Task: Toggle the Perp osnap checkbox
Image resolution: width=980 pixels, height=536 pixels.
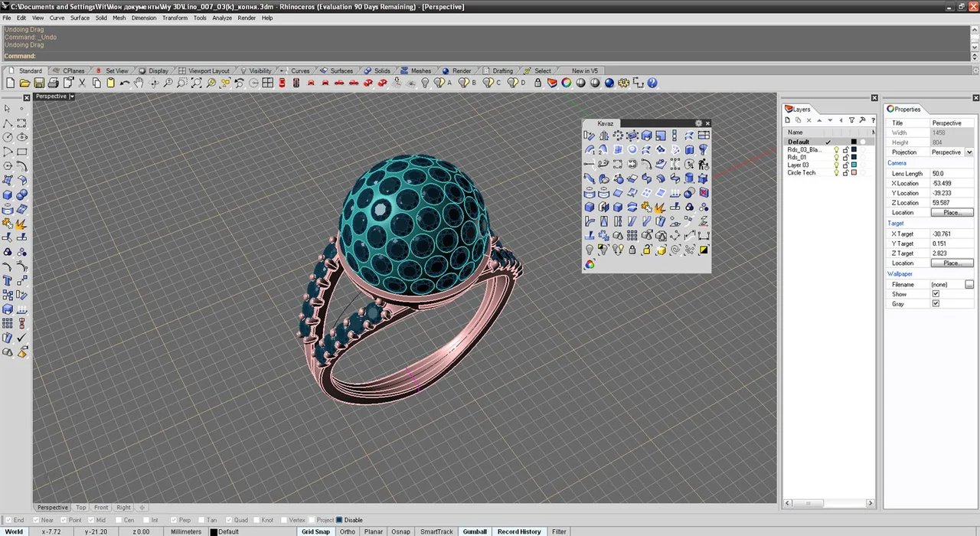Action: pos(174,520)
